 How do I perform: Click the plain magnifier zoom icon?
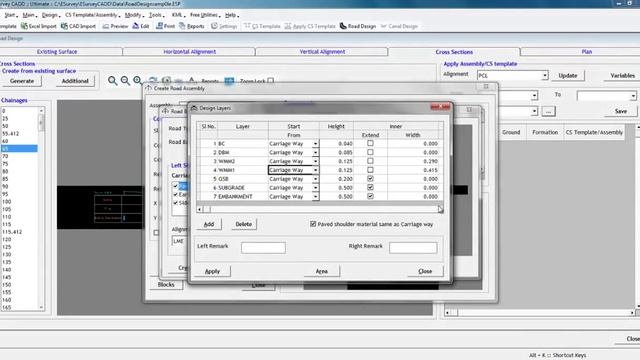click(112, 81)
